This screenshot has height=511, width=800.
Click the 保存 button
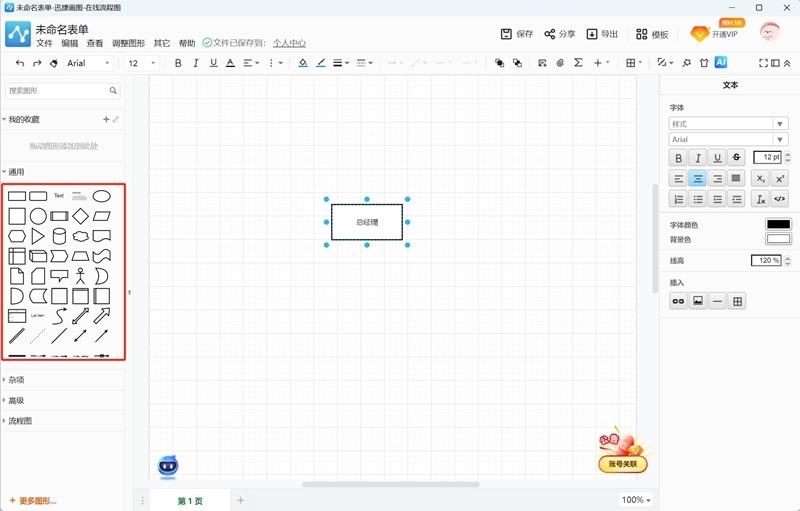[x=516, y=34]
